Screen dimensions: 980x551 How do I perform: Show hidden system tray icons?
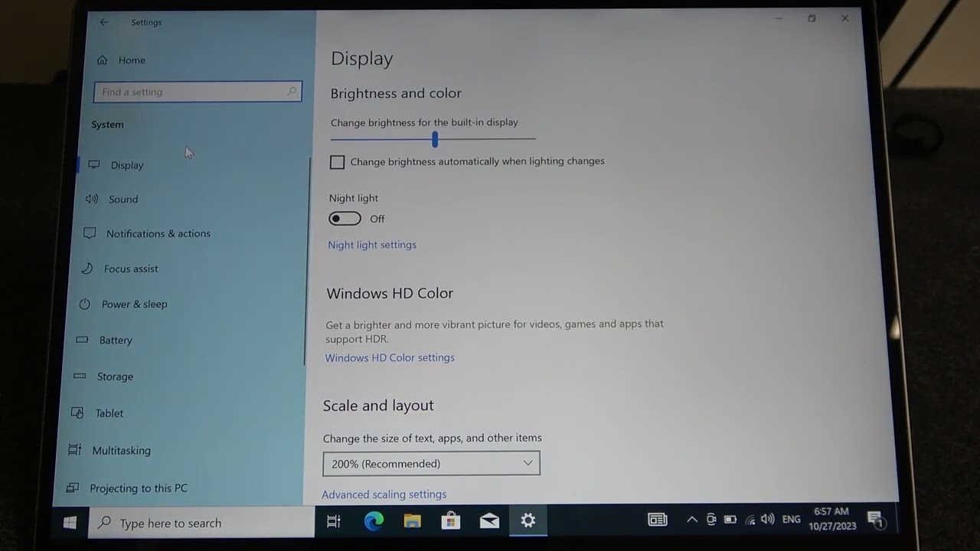[692, 520]
